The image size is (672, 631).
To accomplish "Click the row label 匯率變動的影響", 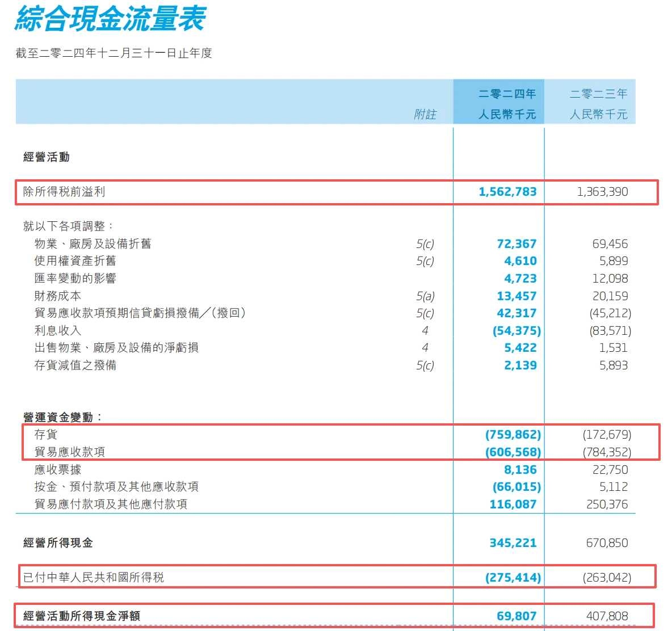I will (75, 279).
